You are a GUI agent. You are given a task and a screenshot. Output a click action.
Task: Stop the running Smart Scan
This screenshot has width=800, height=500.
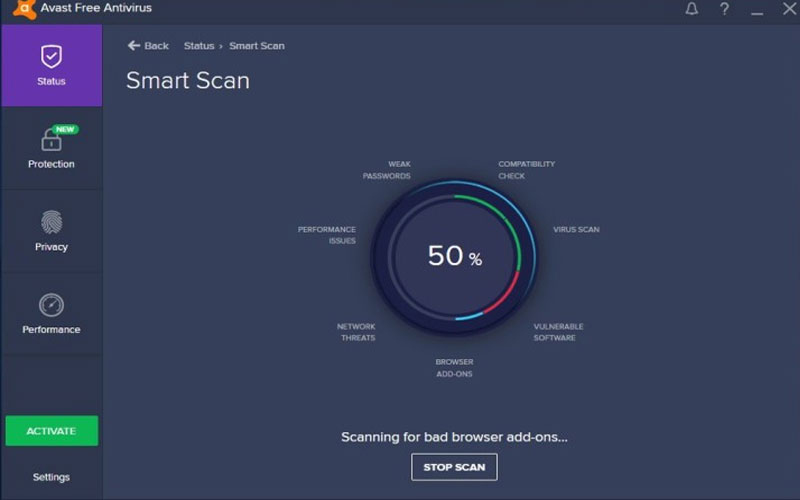(454, 467)
